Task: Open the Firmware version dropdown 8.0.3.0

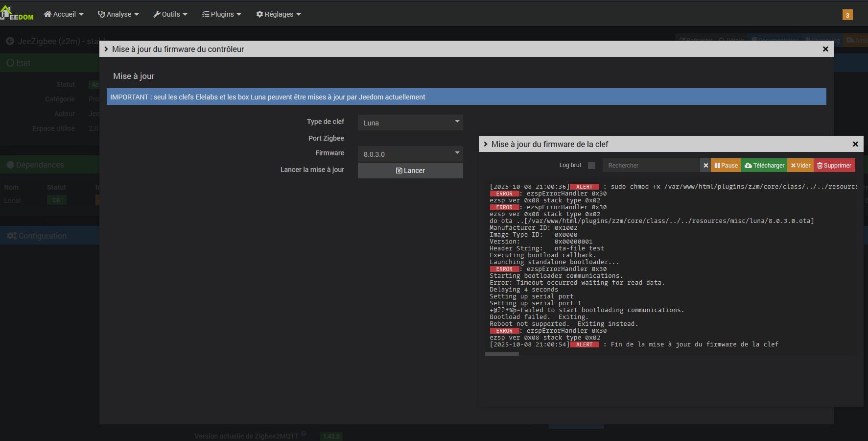Action: click(x=410, y=154)
